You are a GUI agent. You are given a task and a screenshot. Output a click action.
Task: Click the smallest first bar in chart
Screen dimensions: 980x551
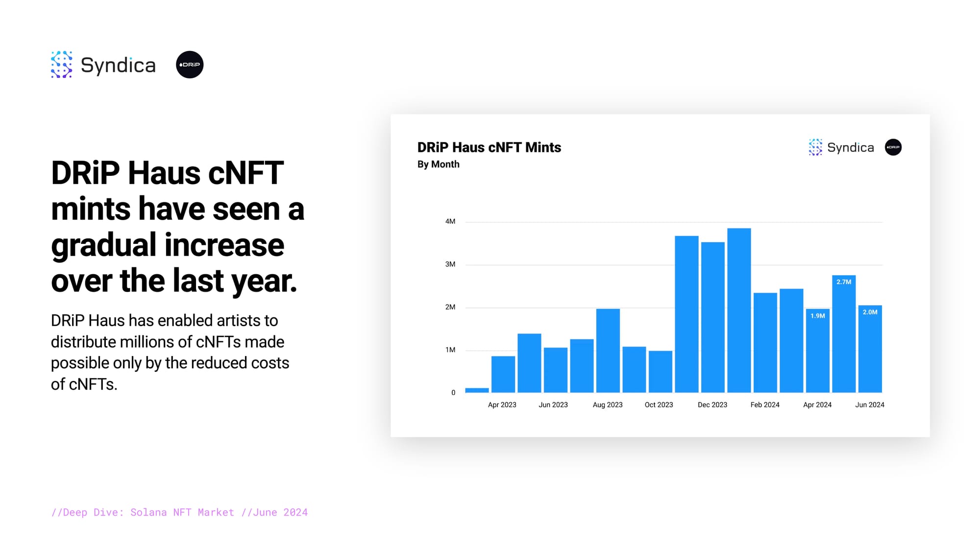pyautogui.click(x=477, y=390)
